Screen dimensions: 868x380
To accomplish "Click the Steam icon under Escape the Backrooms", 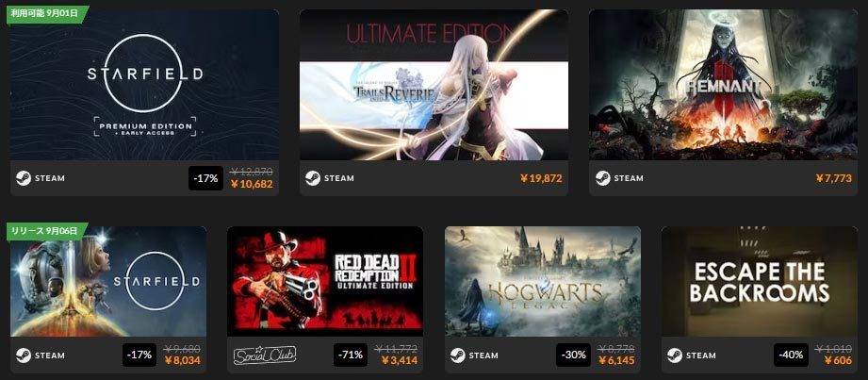I will point(675,355).
